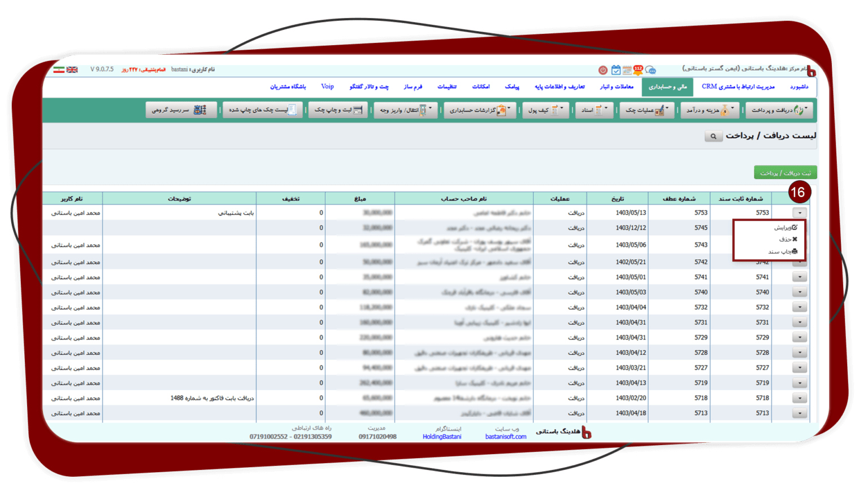Open actions dropdown for row 5718

point(800,398)
